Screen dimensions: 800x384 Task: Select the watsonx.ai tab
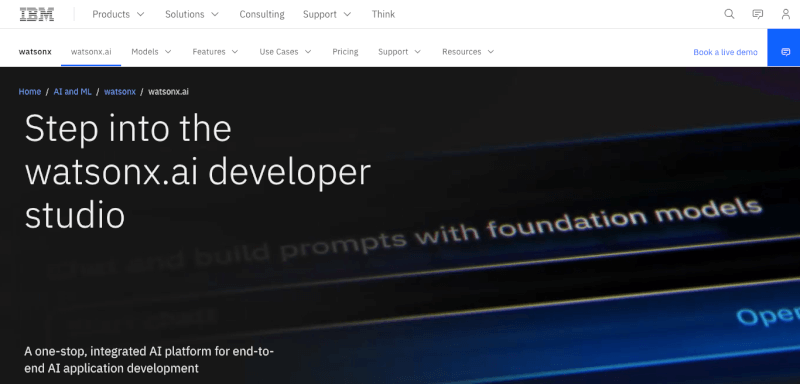click(x=91, y=52)
